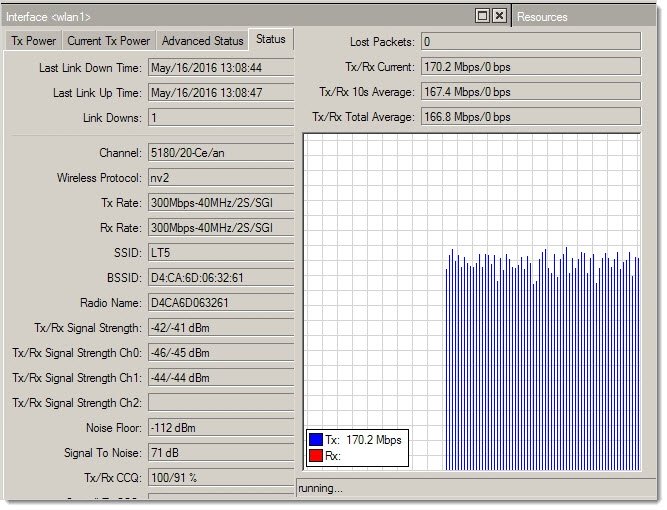The width and height of the screenshot is (667, 510).
Task: Click the Status tab
Action: click(x=271, y=40)
